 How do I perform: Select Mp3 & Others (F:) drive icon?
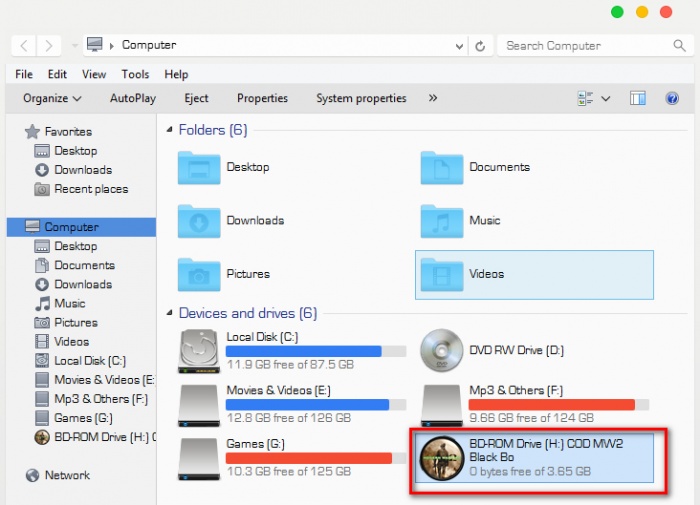[442, 405]
